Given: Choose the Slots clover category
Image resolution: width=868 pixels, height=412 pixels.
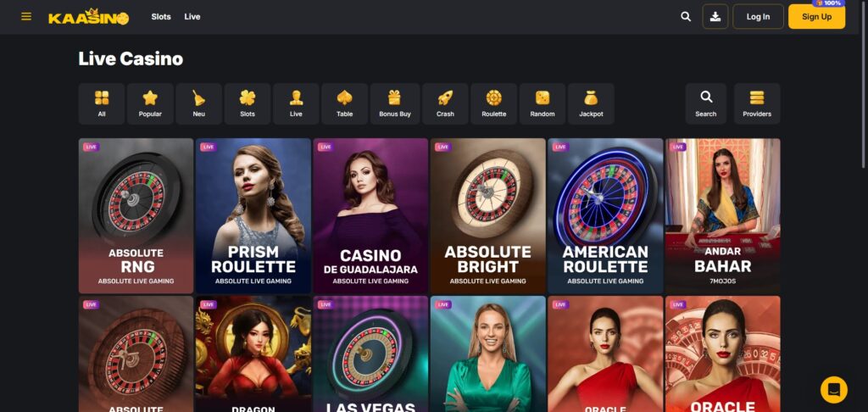Looking at the screenshot, I should pyautogui.click(x=248, y=103).
